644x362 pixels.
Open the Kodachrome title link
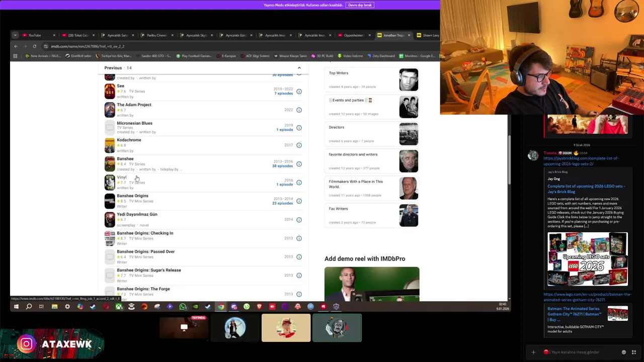click(129, 140)
